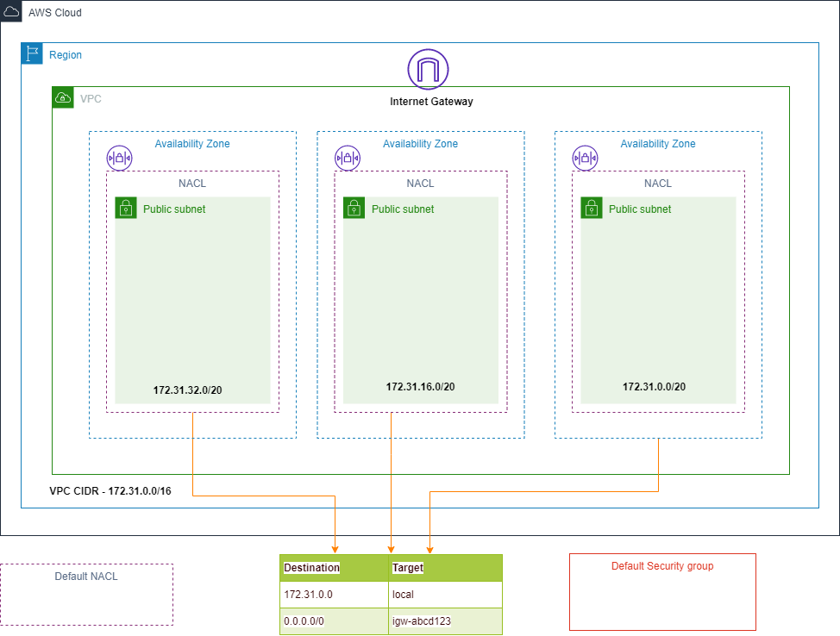840x636 pixels.
Task: Click the Internet Gateway label
Action: tap(431, 102)
